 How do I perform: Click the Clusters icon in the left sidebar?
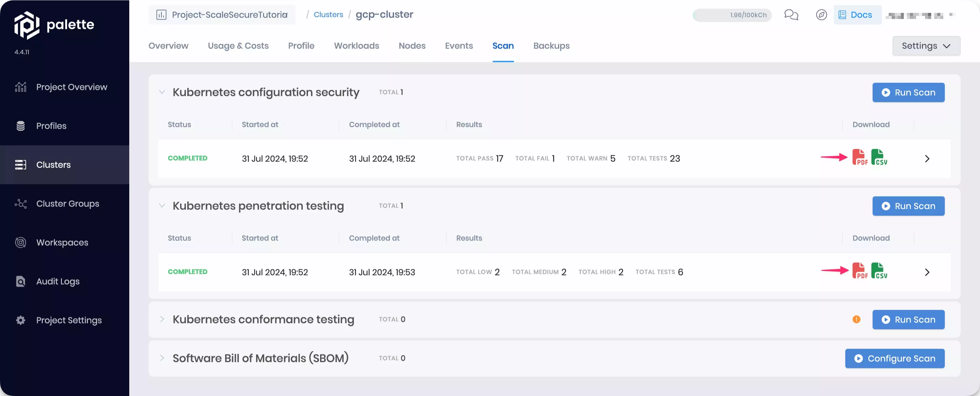21,165
